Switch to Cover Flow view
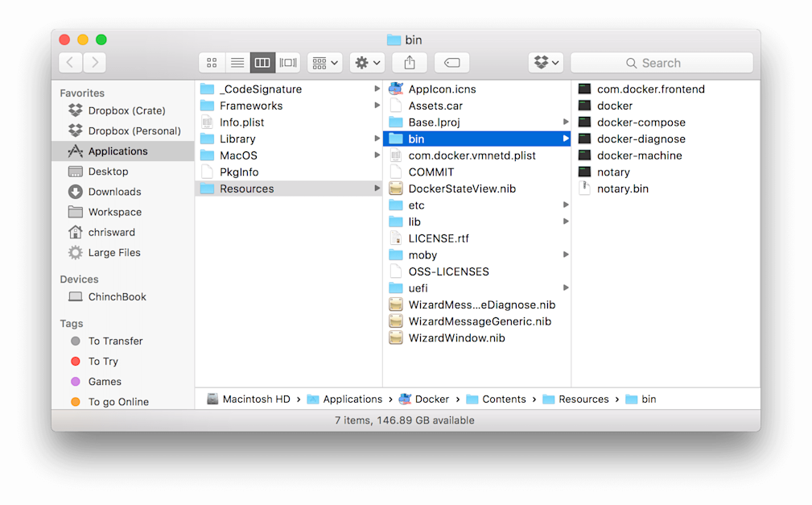The width and height of the screenshot is (812, 505). coord(287,62)
